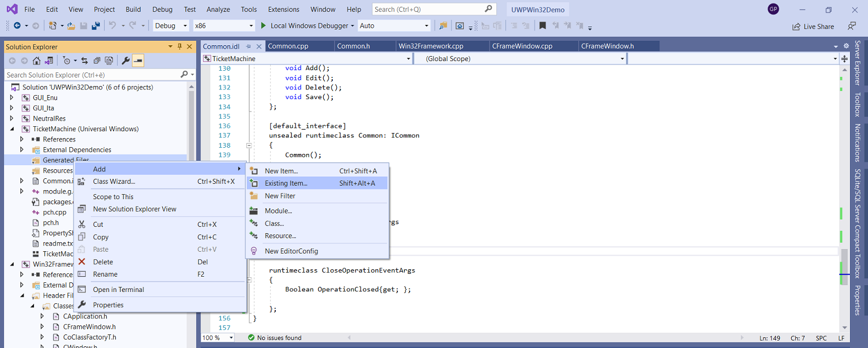Open the Global Scope dropdown
Viewport: 868px width, 348px height.
click(520, 59)
